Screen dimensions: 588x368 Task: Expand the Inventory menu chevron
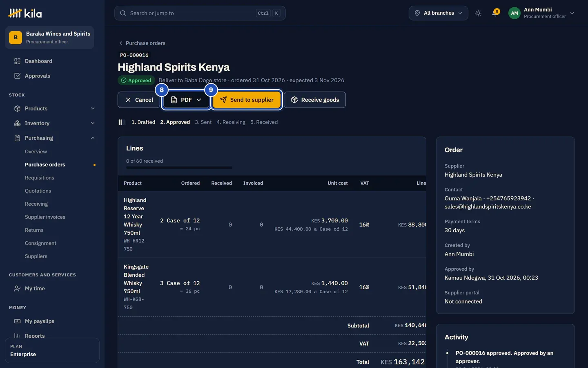(x=93, y=123)
